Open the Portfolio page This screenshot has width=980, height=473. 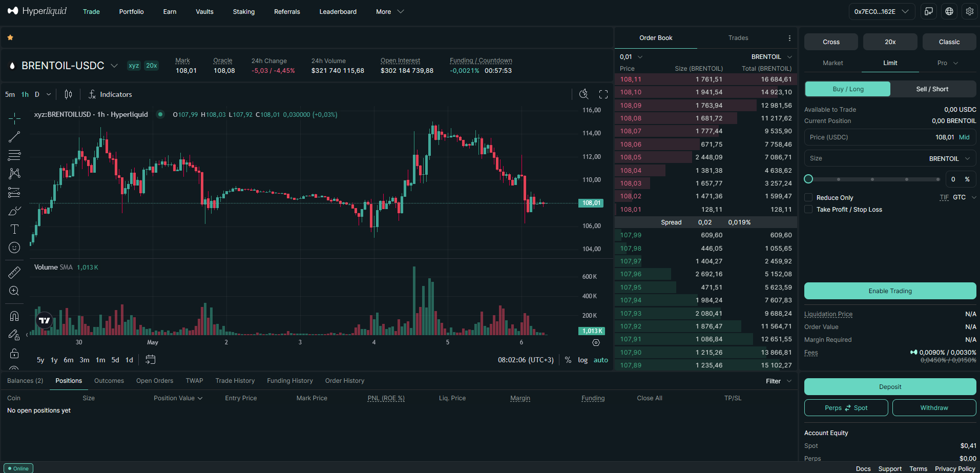131,11
